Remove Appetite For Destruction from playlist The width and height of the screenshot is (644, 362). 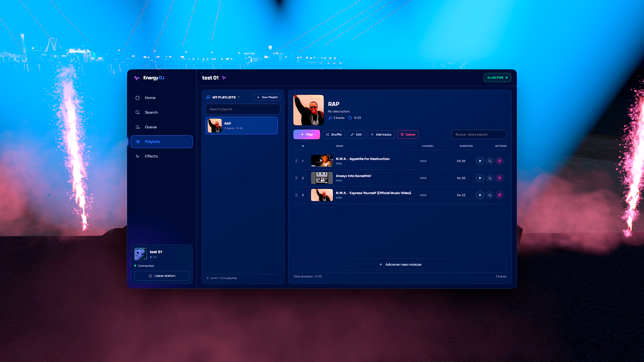[x=499, y=161]
